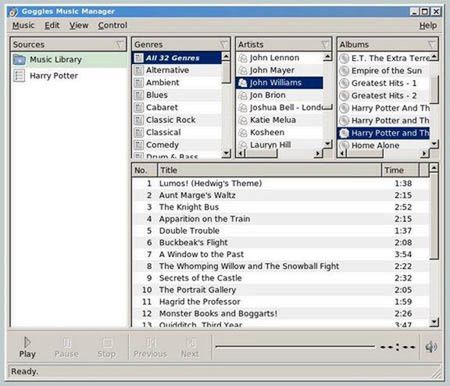Open the Edit menu
Screen dimensions: 450x386
(x=52, y=25)
